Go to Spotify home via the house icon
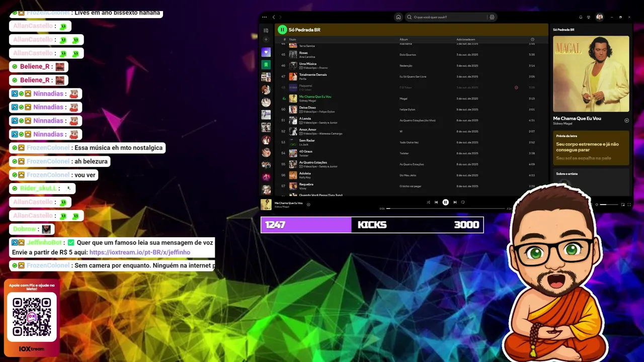Screen dimensions: 644x362 [x=398, y=17]
